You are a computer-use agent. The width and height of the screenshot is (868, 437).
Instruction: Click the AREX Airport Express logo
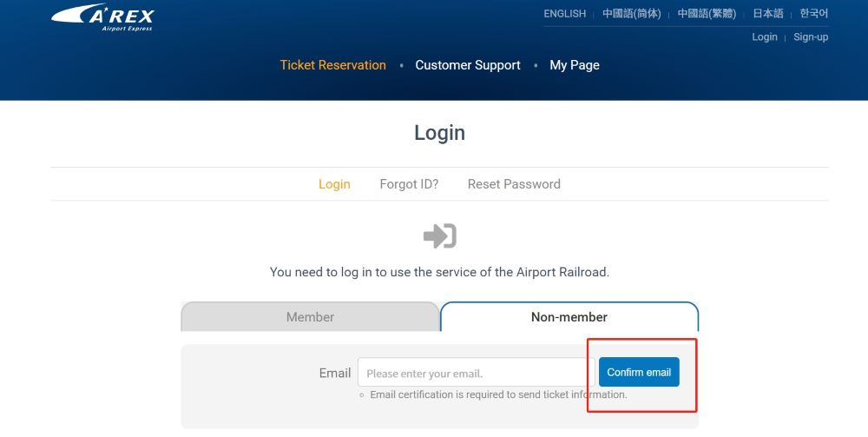[x=102, y=17]
